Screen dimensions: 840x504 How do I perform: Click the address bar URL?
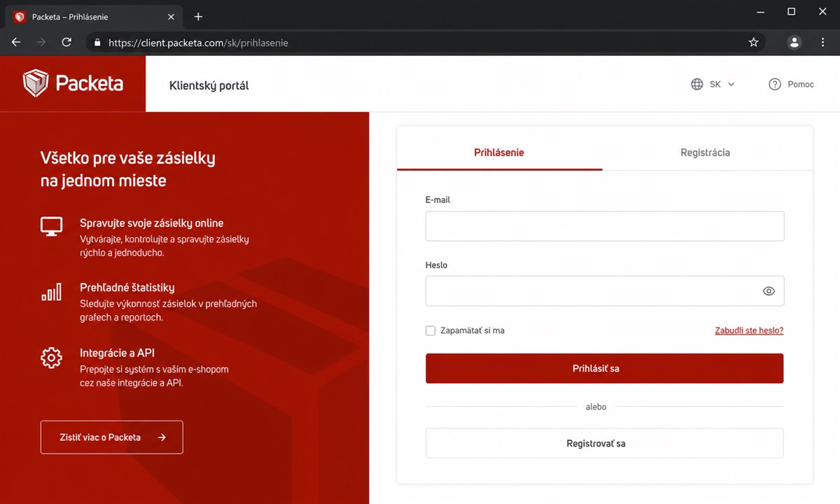[198, 43]
